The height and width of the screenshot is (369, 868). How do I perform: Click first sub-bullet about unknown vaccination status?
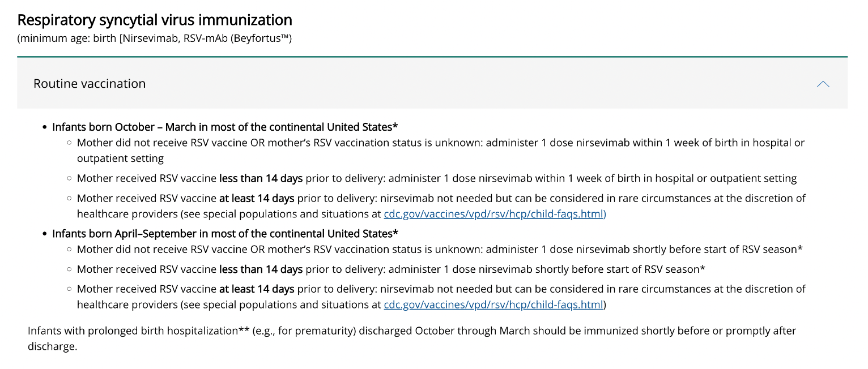(x=441, y=150)
